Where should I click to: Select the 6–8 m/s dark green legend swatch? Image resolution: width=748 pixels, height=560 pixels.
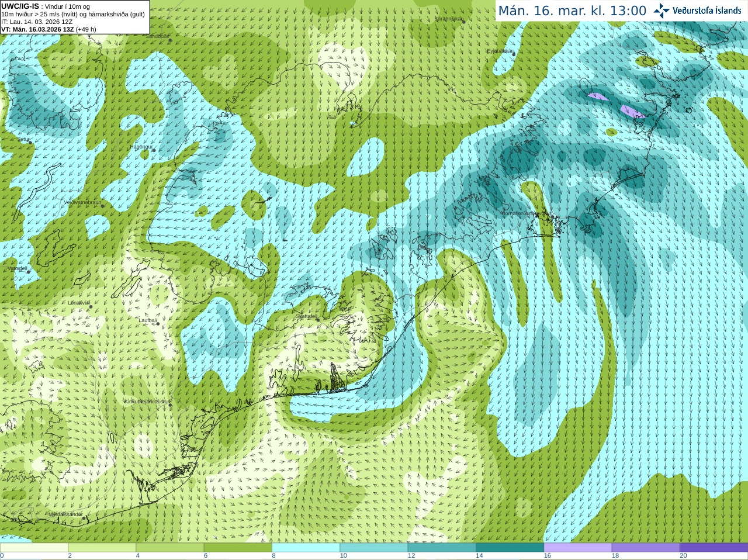pyautogui.click(x=238, y=548)
